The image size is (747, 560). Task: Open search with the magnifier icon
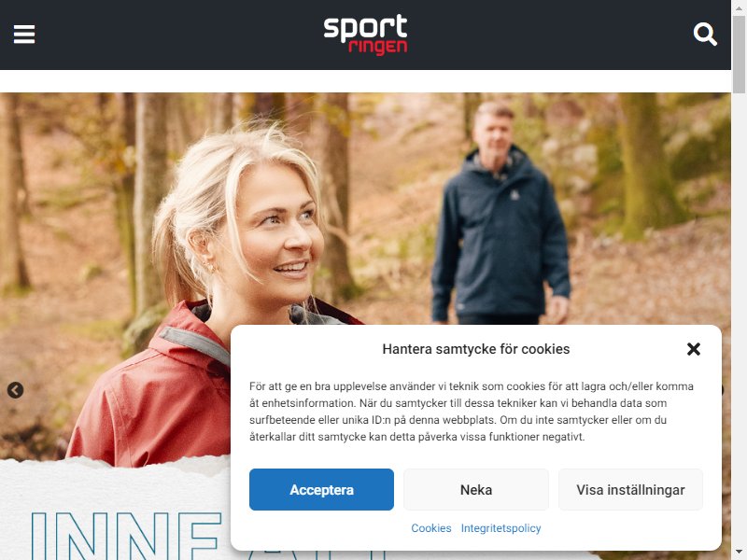(705, 35)
